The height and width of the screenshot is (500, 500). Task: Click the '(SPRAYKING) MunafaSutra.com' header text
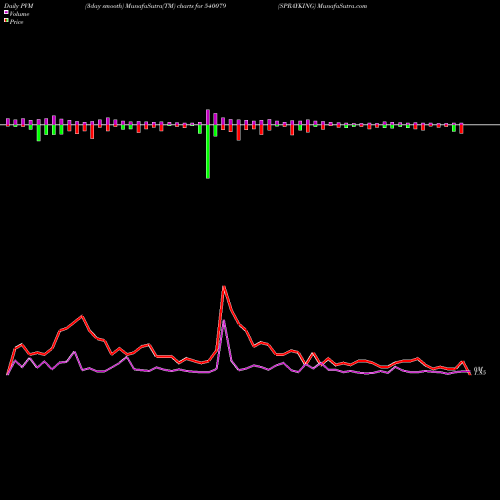coord(322,6)
